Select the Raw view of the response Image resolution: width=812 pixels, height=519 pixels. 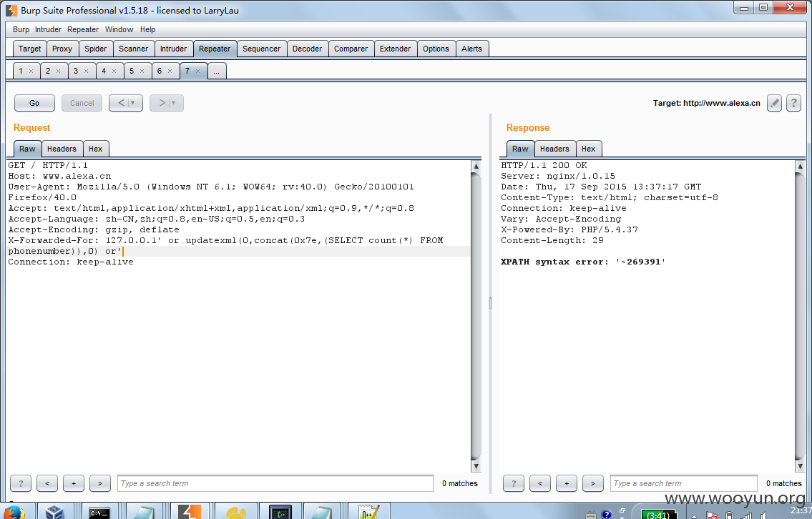(520, 149)
